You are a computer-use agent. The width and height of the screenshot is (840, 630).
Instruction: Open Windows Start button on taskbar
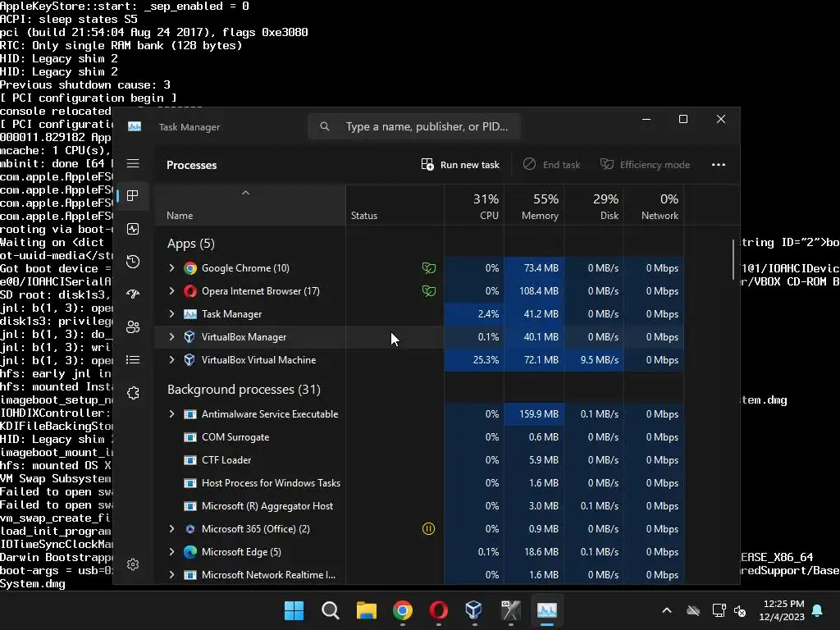click(x=294, y=610)
